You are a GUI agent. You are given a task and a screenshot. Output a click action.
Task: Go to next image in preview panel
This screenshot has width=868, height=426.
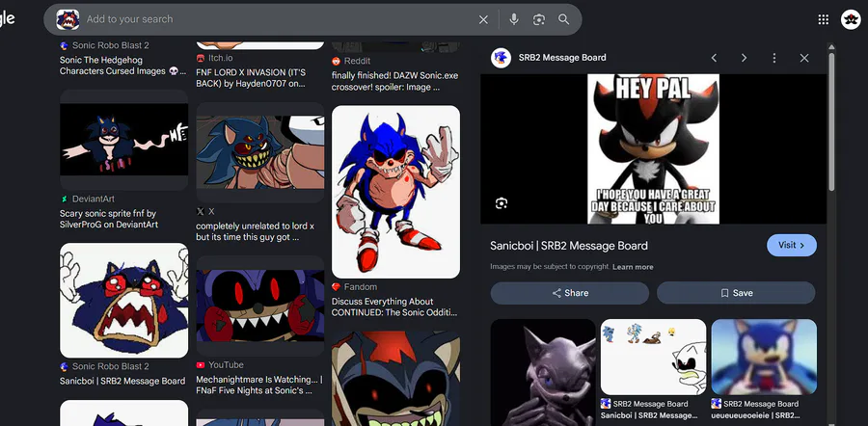click(x=744, y=58)
